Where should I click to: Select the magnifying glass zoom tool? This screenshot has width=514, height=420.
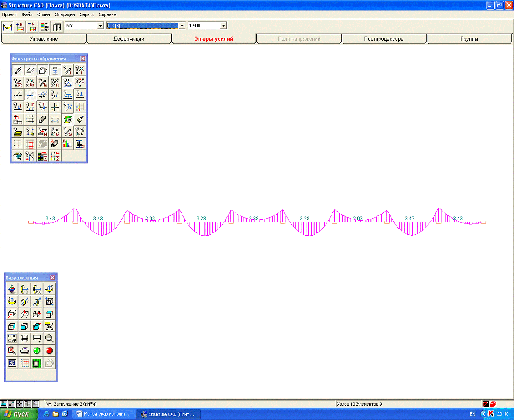click(x=49, y=338)
